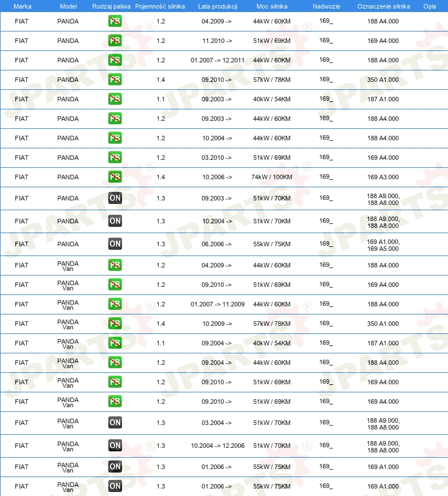The height and width of the screenshot is (496, 448).
Task: Click the ON diesel icon for PANDA Van 10.2004 -> 12.2006
Action: pyautogui.click(x=115, y=446)
